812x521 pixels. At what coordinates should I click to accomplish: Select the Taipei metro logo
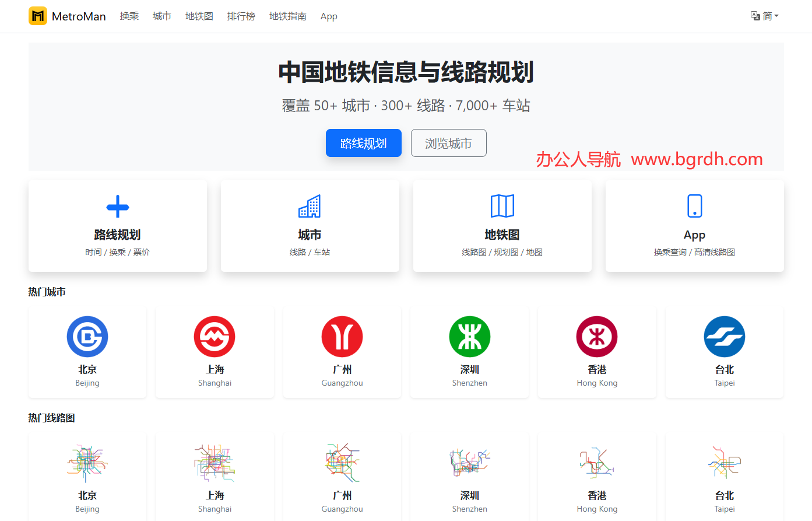[x=725, y=337]
